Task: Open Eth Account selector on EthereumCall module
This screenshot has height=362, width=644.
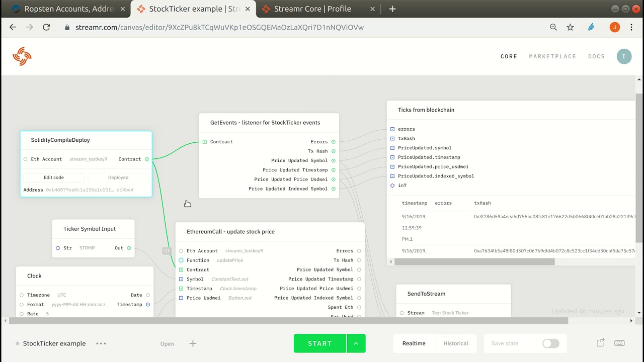Action: (244, 251)
